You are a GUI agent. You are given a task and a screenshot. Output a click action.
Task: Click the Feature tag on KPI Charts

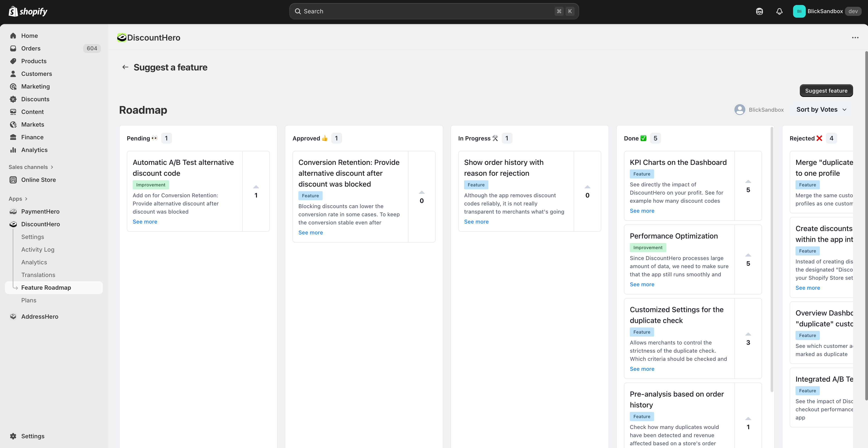(x=642, y=174)
